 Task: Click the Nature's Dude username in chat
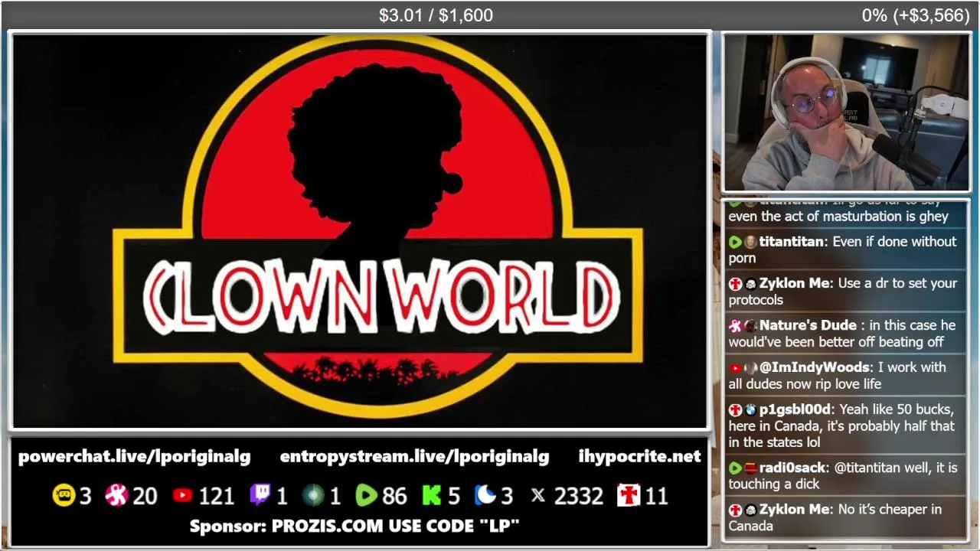tap(808, 326)
